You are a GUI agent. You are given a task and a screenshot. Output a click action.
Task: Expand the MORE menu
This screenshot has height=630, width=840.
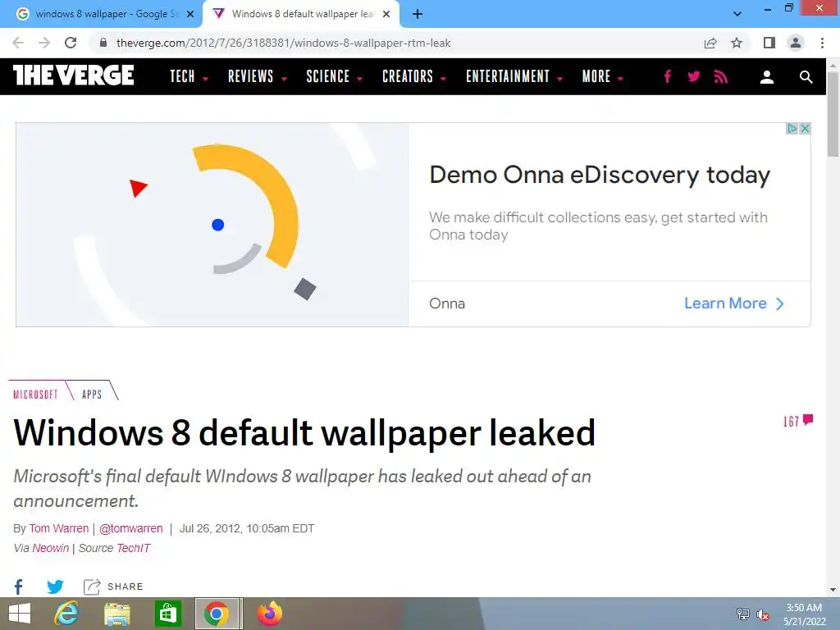pos(603,76)
